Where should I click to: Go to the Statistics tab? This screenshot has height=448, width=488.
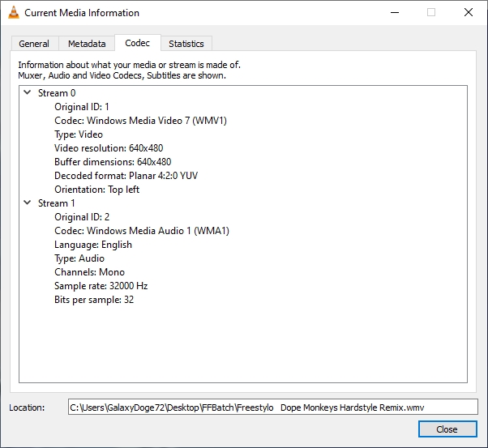186,44
